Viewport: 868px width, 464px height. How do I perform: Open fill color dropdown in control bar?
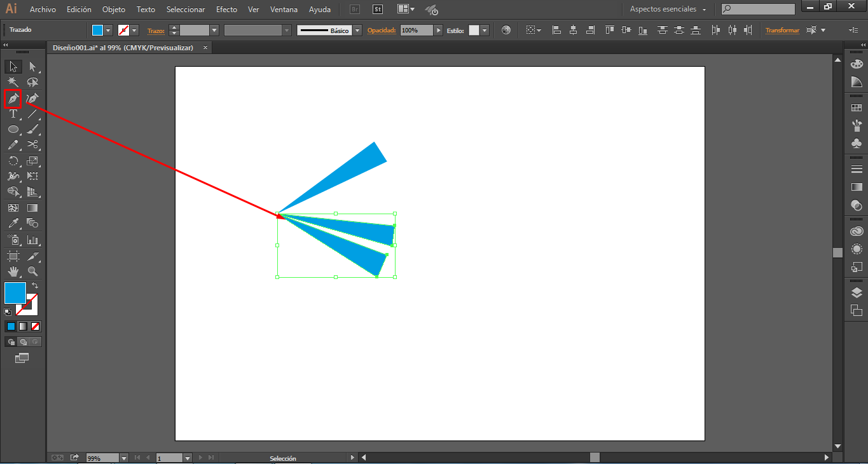[108, 30]
